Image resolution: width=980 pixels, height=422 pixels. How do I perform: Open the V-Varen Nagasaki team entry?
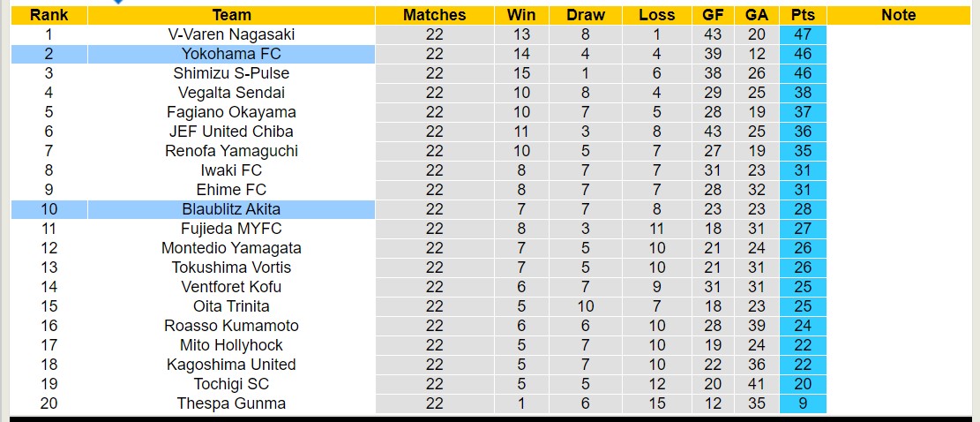pyautogui.click(x=232, y=34)
